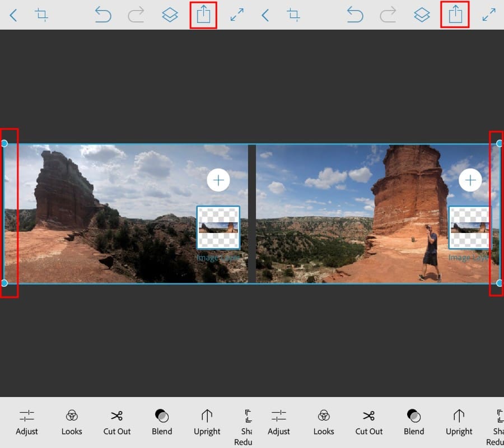Click the undo arrow in the left panel
Image resolution: width=504 pixels, height=448 pixels.
point(103,15)
